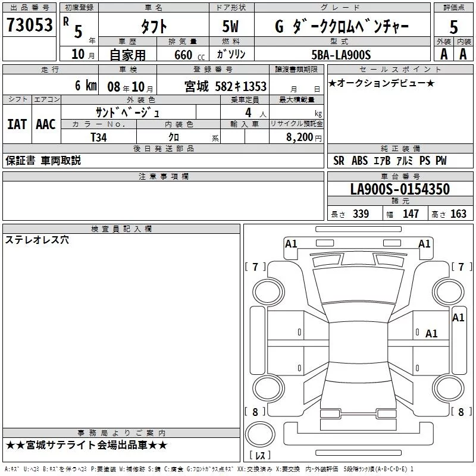Image resolution: width=476 pixels, height=476 pixels.
Task: Click the door type 5W
Action: pos(230,26)
